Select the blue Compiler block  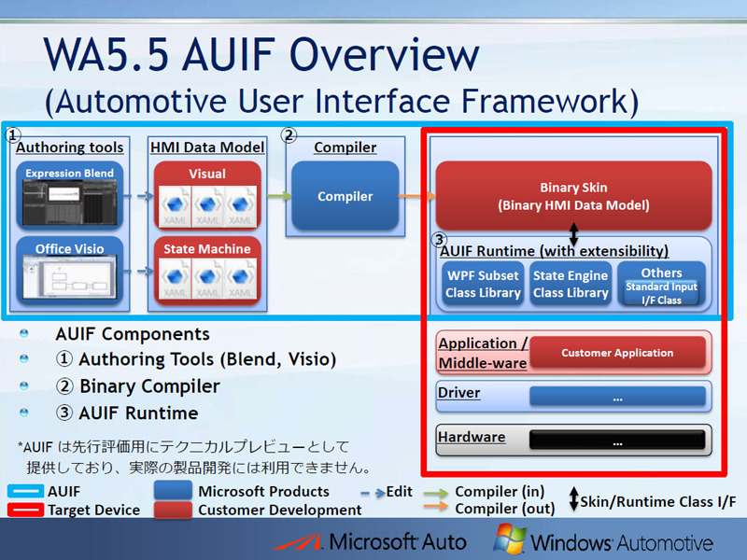(345, 196)
